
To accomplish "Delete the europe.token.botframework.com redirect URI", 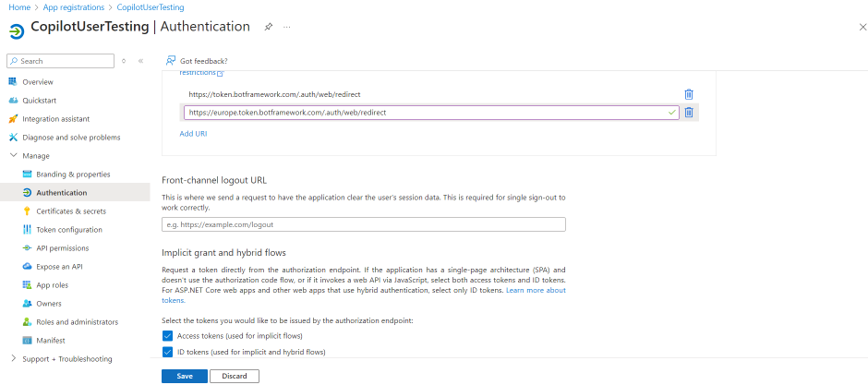I will (x=688, y=113).
